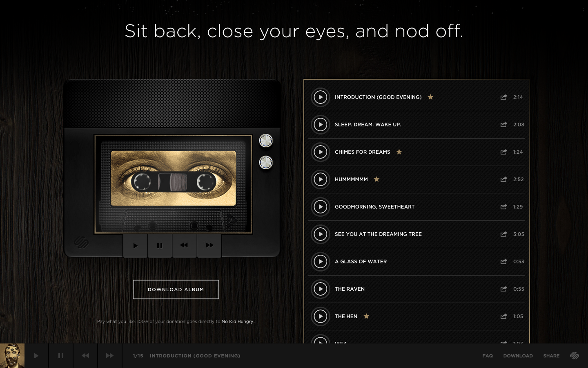588x368 pixels.
Task: Click the cassette player's pause button
Action: coord(160,246)
